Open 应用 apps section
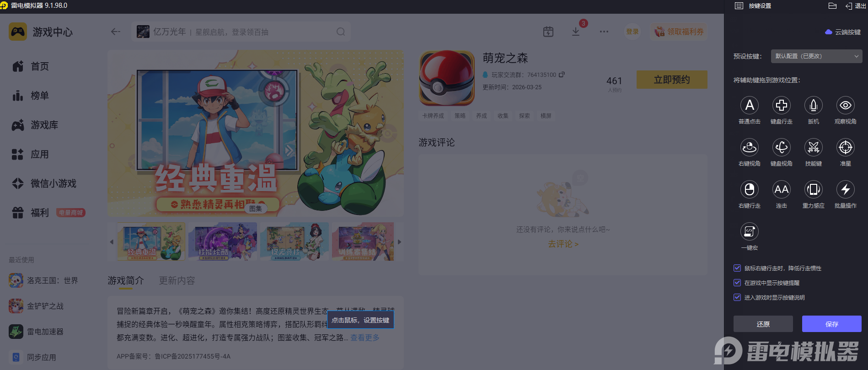This screenshot has height=370, width=868. click(31, 154)
